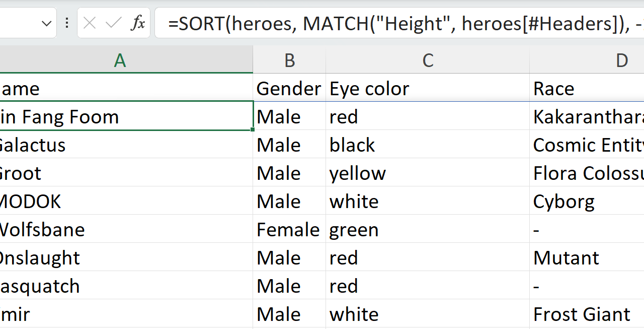Select column B header
The height and width of the screenshot is (329, 644).
coord(289,60)
